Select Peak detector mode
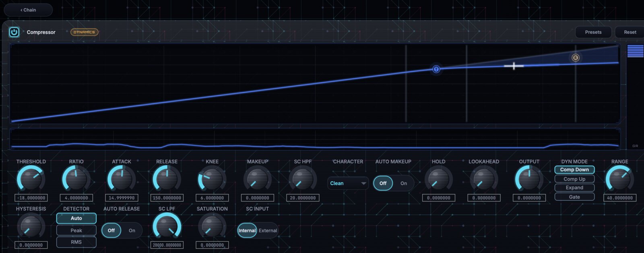 click(x=76, y=230)
